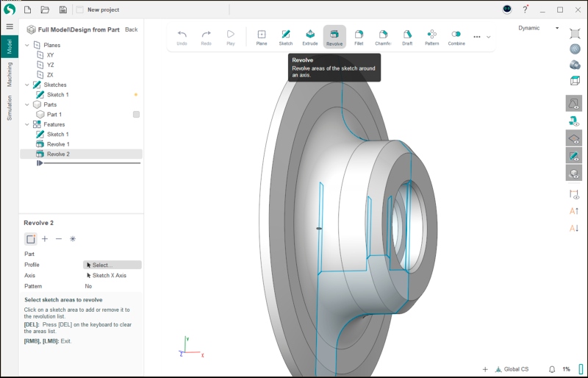Collapse the Sketches tree node
This screenshot has height=378, width=588.
tap(27, 85)
